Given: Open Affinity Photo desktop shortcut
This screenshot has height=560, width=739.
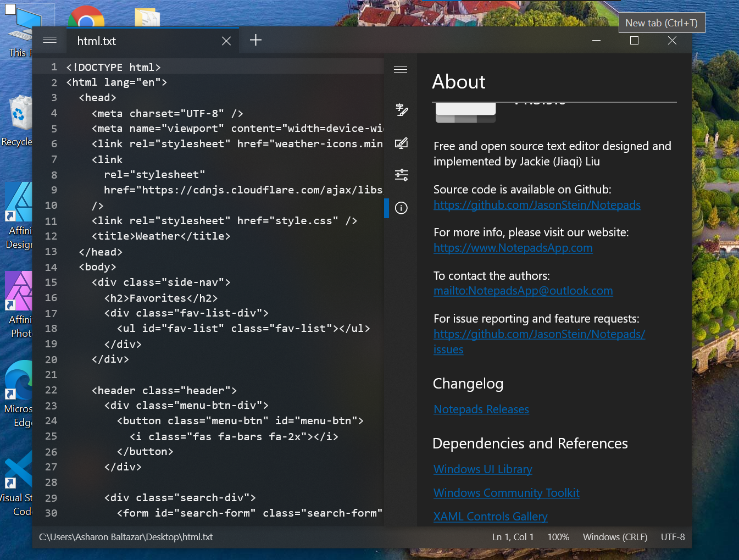Looking at the screenshot, I should 19,305.
